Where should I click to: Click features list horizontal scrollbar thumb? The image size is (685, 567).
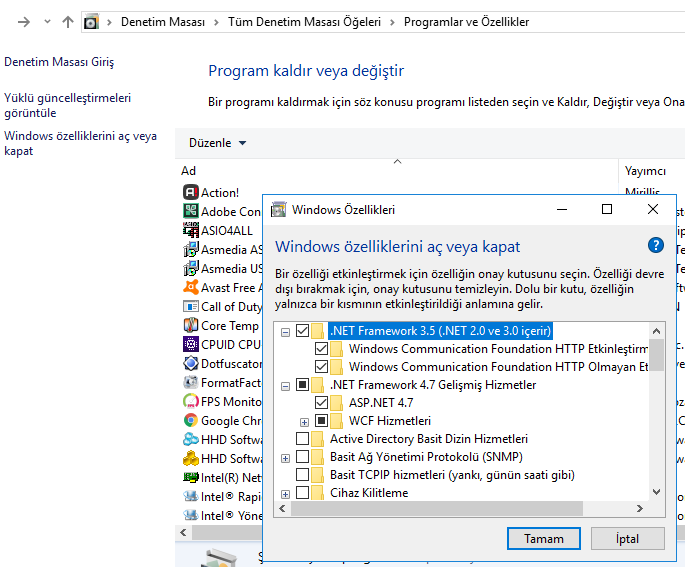coord(437,508)
